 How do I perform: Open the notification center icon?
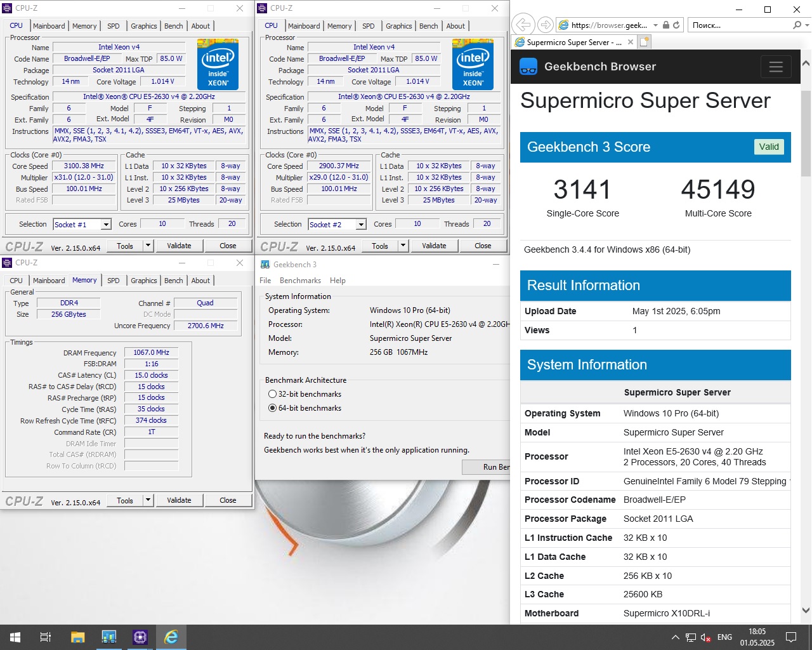[x=791, y=637]
